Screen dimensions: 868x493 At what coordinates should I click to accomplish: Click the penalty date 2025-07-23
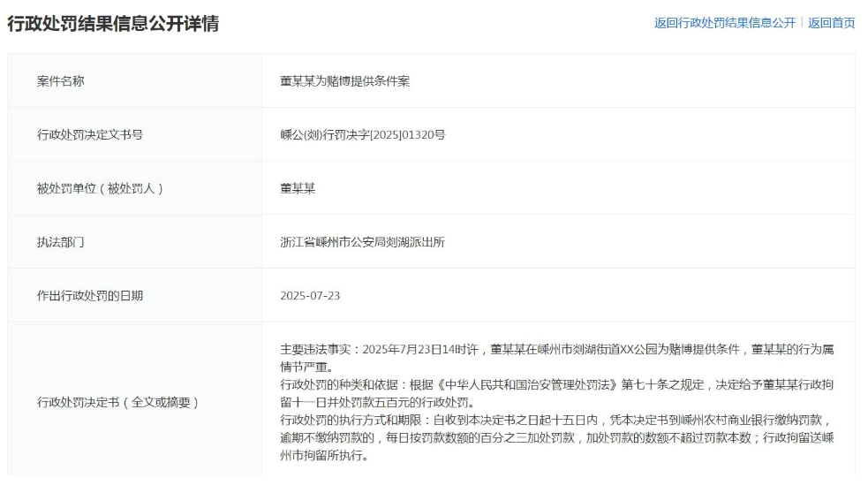point(310,296)
